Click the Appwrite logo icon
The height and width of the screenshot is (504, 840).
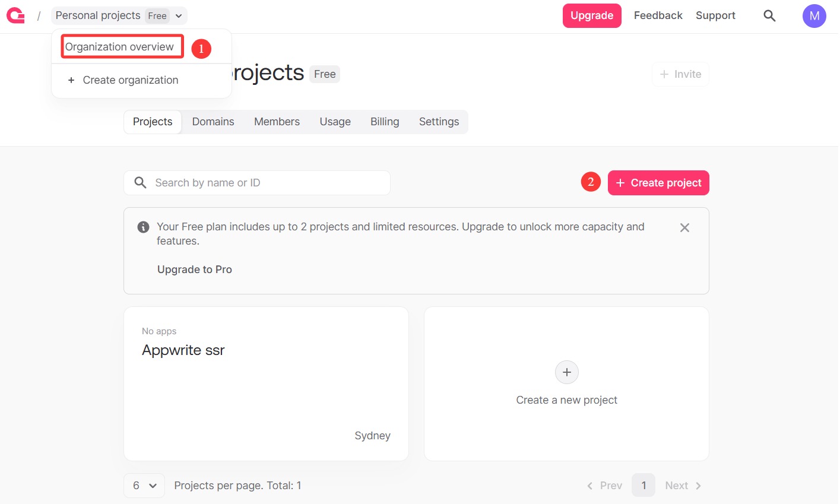(x=15, y=15)
